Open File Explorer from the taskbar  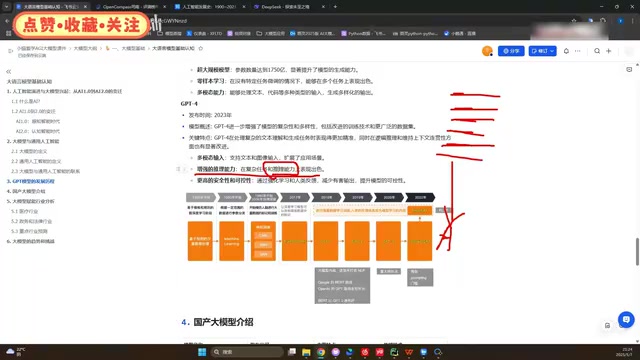pos(306,352)
